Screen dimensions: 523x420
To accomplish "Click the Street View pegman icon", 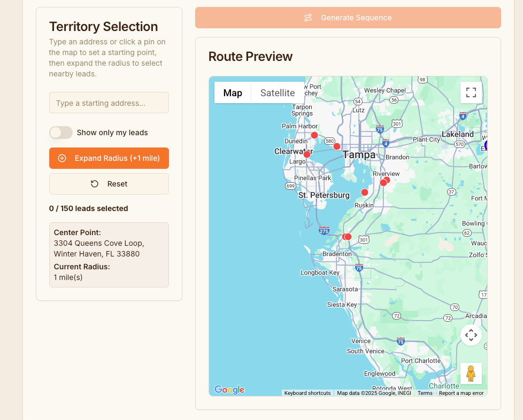I will (471, 373).
